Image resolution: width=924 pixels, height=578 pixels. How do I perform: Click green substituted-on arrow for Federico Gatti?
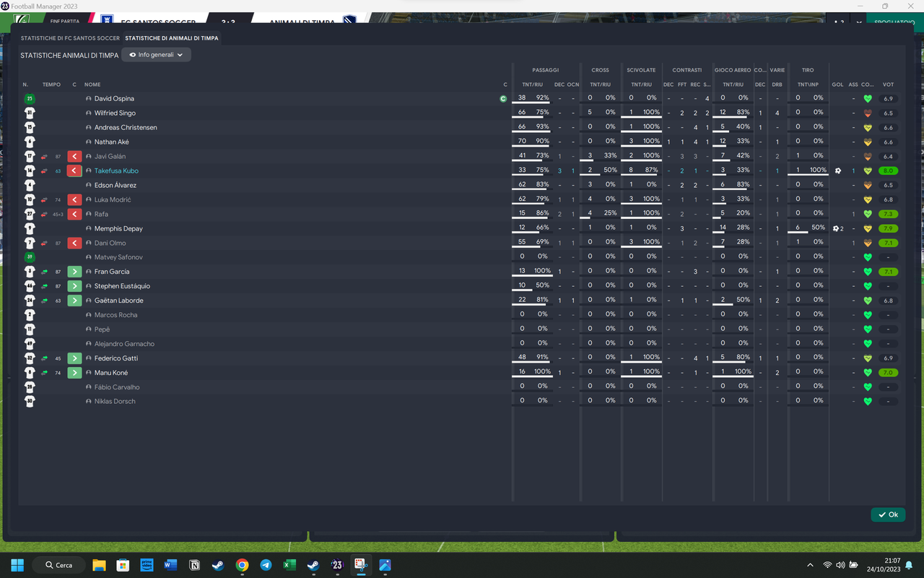pos(74,358)
